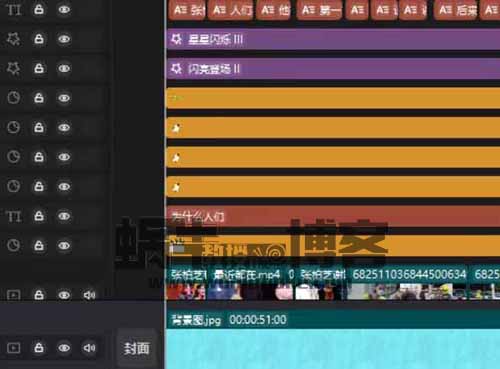
Task: Select the 闪亮登场 II effect clip
Action: pyautogui.click(x=333, y=69)
